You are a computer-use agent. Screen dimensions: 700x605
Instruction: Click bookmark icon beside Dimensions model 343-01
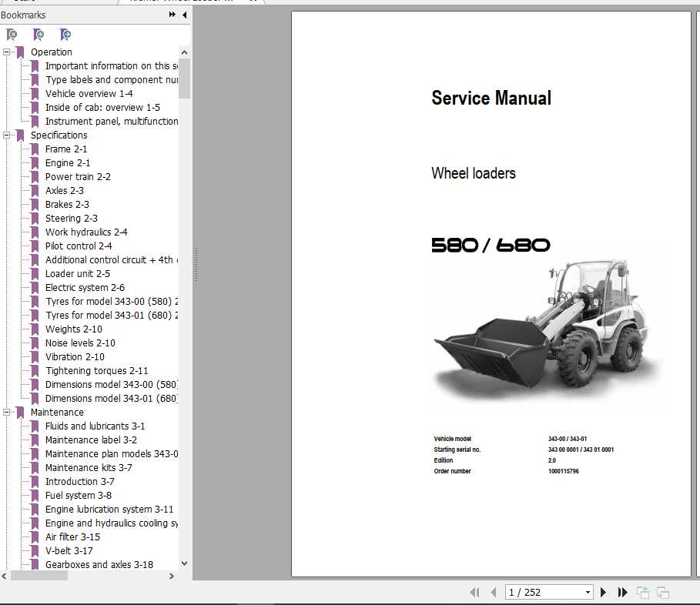(35, 398)
